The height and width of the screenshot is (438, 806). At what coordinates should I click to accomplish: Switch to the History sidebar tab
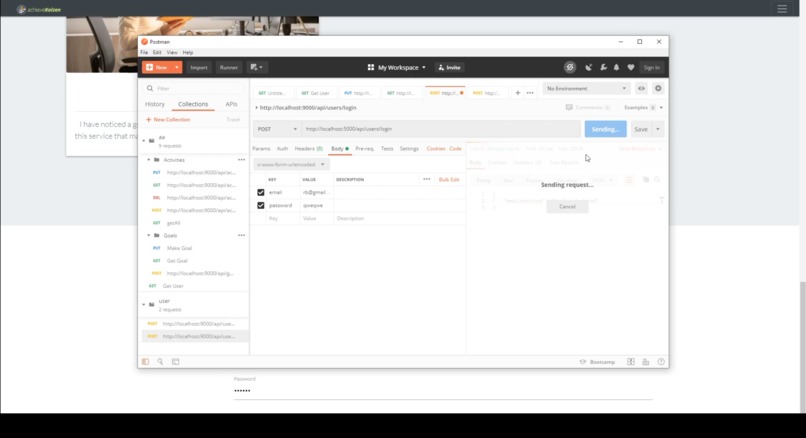coord(155,104)
